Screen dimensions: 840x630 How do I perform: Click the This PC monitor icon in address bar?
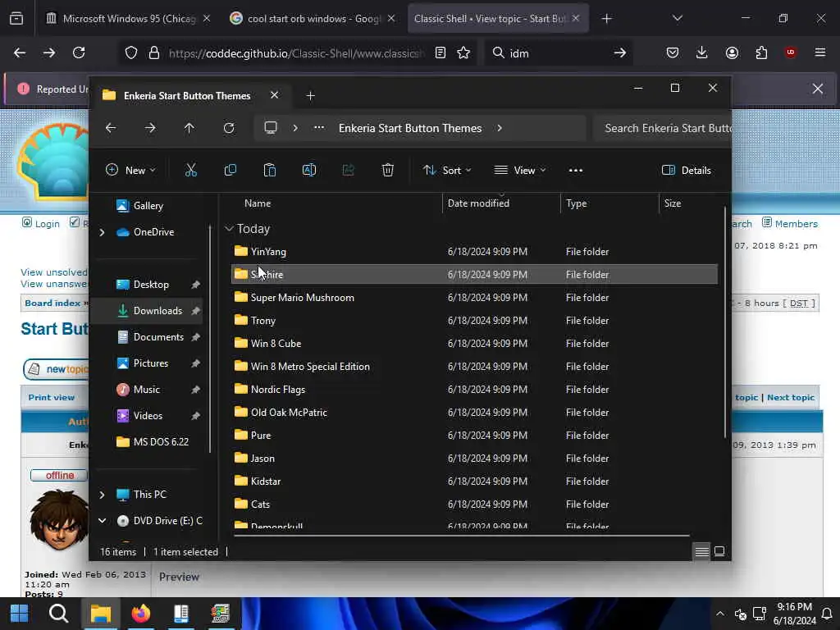(271, 128)
